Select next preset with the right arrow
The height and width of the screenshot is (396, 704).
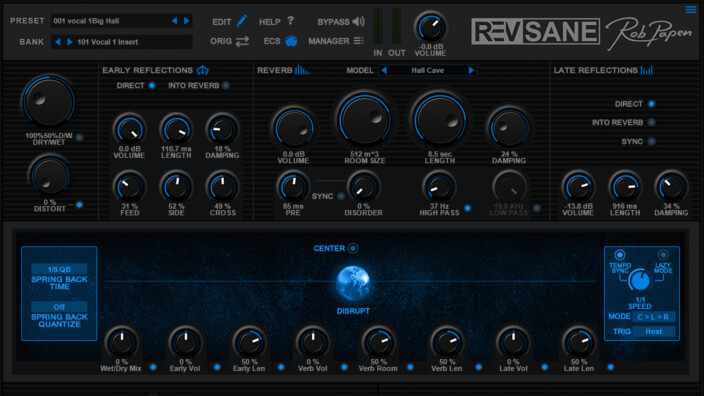pyautogui.click(x=186, y=21)
